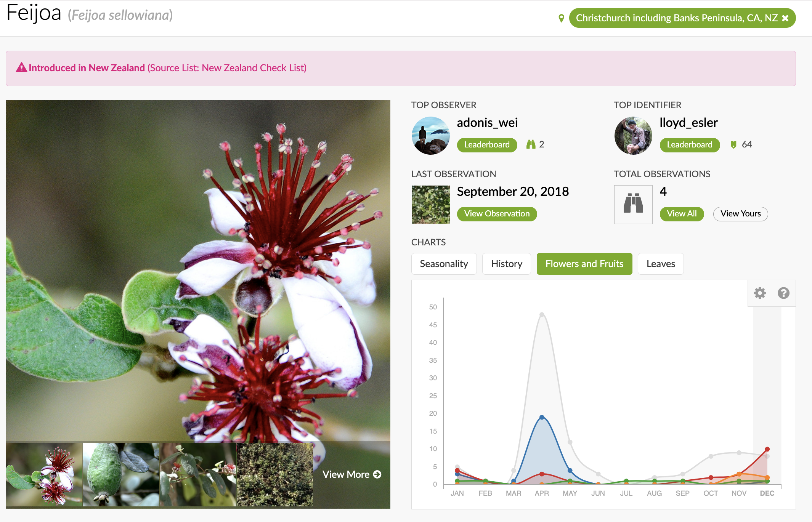Switch to the Seasonality chart tab
Image resolution: width=812 pixels, height=522 pixels.
(444, 264)
